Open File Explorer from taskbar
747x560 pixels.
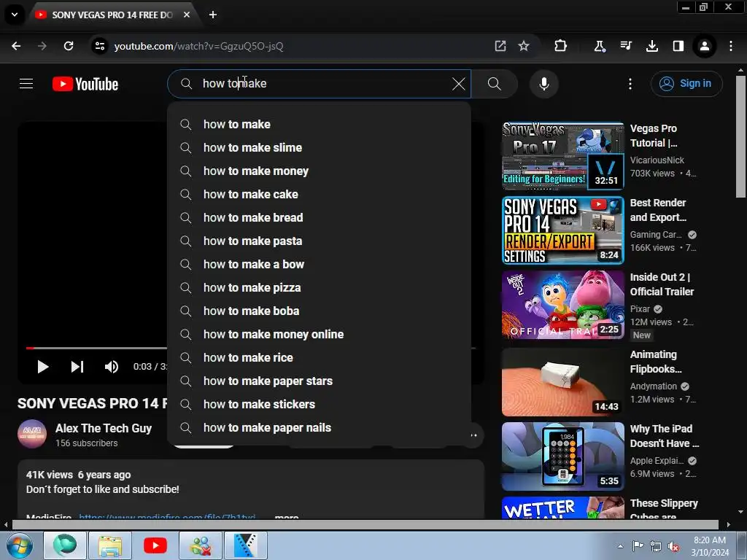111,545
